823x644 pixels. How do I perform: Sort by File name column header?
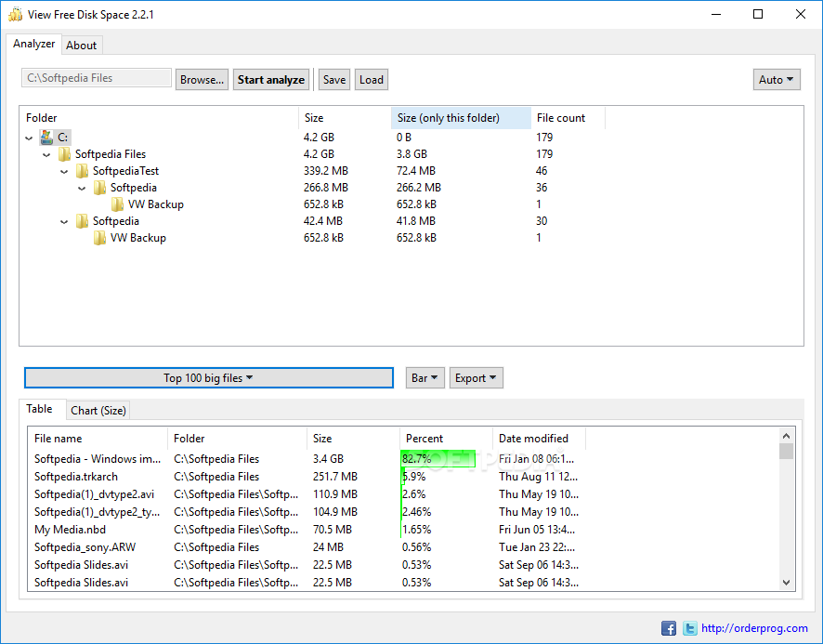coord(98,439)
